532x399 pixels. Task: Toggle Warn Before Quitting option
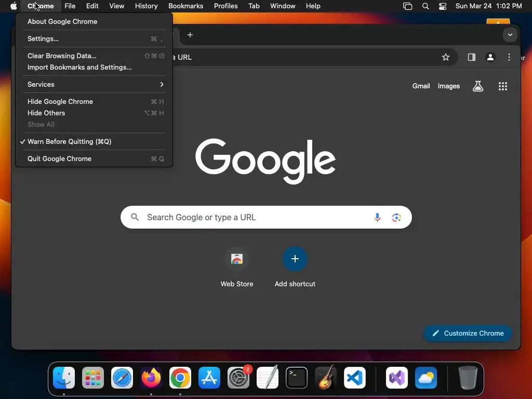click(x=94, y=141)
